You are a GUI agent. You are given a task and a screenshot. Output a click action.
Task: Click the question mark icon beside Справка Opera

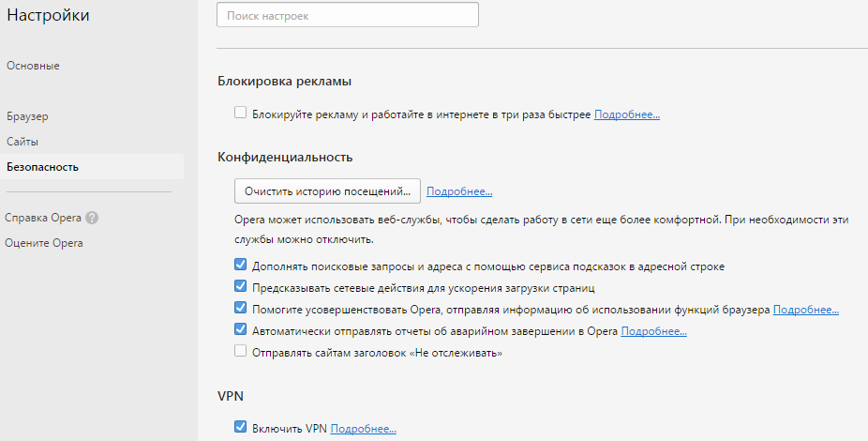click(92, 218)
